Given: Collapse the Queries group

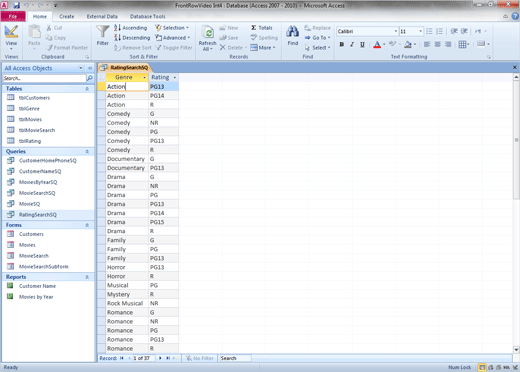Looking at the screenshot, I should pyautogui.click(x=87, y=152).
